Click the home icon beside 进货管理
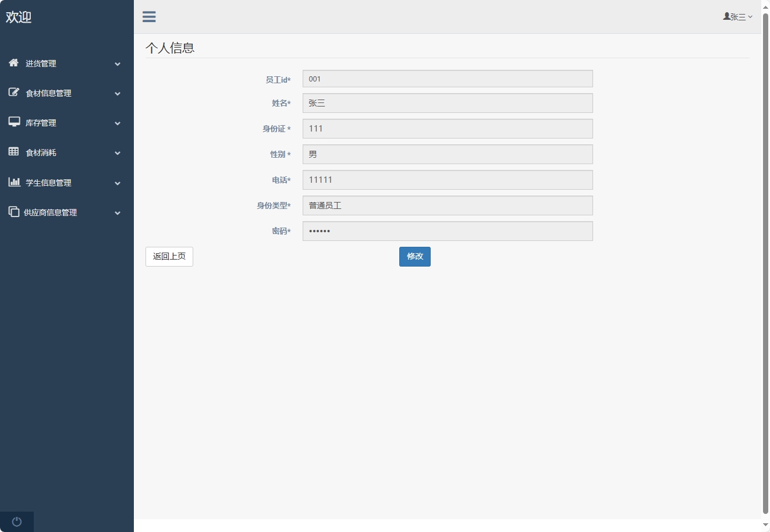The width and height of the screenshot is (770, 532). (x=13, y=63)
